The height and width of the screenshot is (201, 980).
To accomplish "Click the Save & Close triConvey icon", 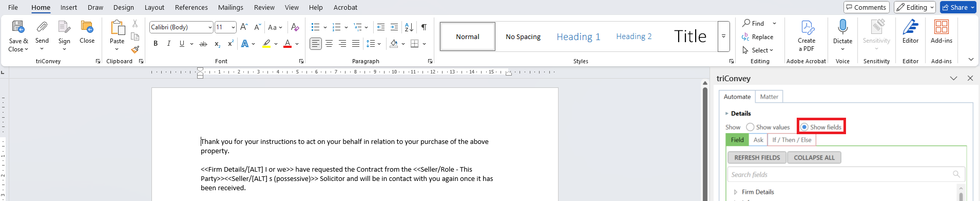I will pos(18,27).
